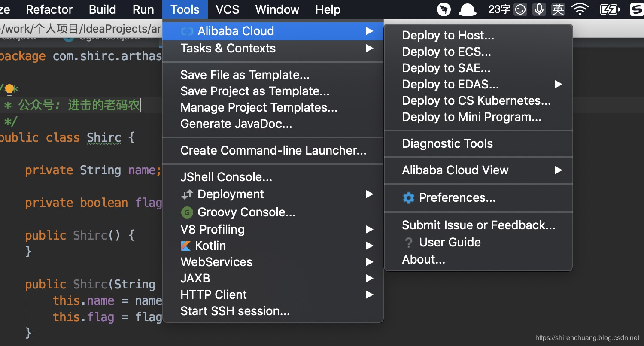Click the Sogou S icon in menu bar

637,9
